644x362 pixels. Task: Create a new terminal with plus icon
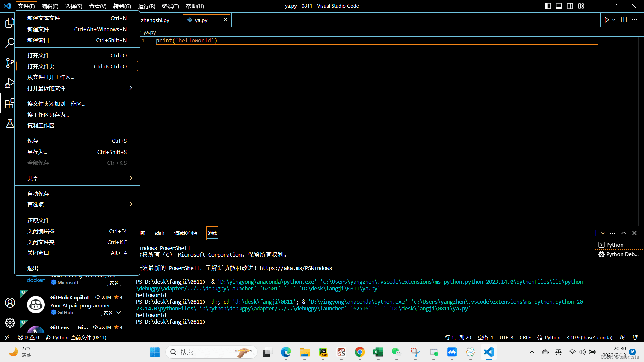[x=596, y=233]
